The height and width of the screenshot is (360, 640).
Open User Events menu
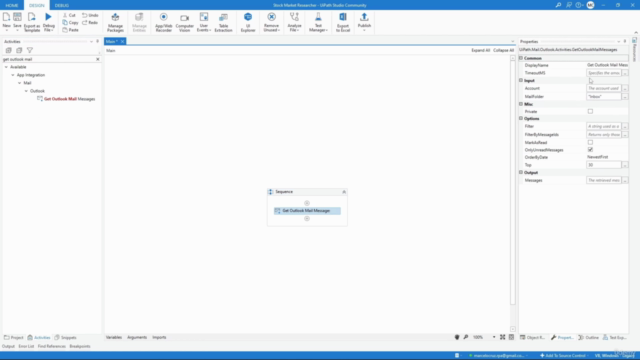pyautogui.click(x=204, y=22)
